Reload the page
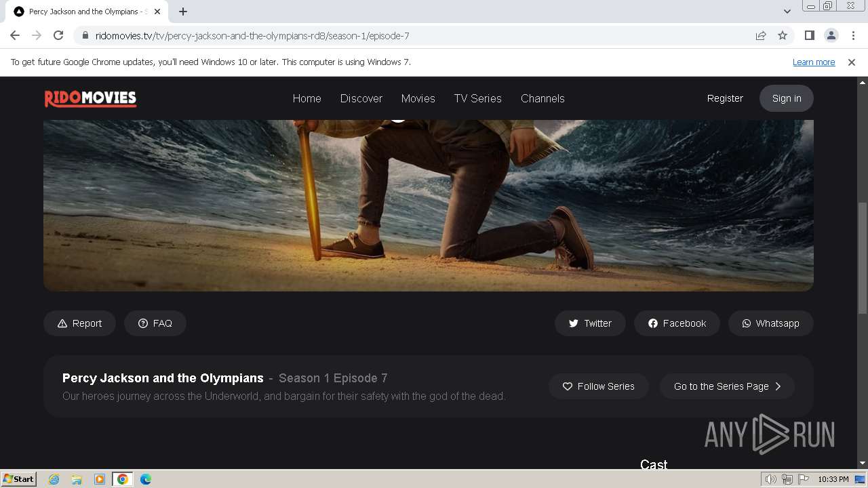This screenshot has height=488, width=868. (x=58, y=36)
